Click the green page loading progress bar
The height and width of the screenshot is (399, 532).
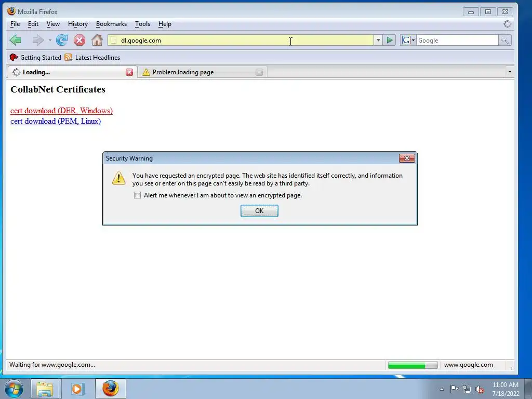[413, 365]
